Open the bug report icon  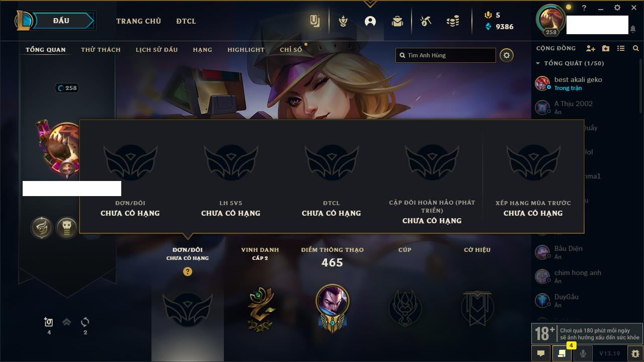click(635, 353)
